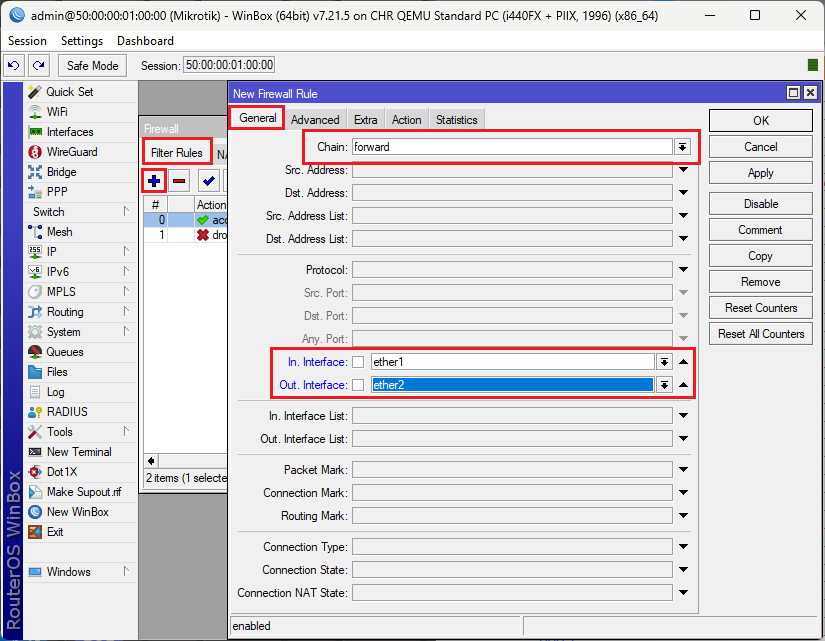Expand the Src. Address List field
825x641 pixels.
point(683,215)
